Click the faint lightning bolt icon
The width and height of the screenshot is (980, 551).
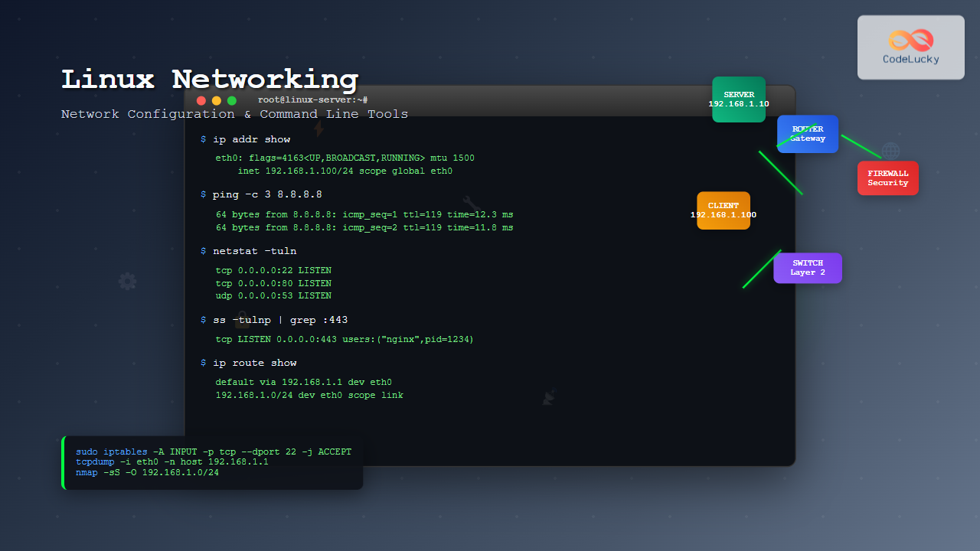318,128
